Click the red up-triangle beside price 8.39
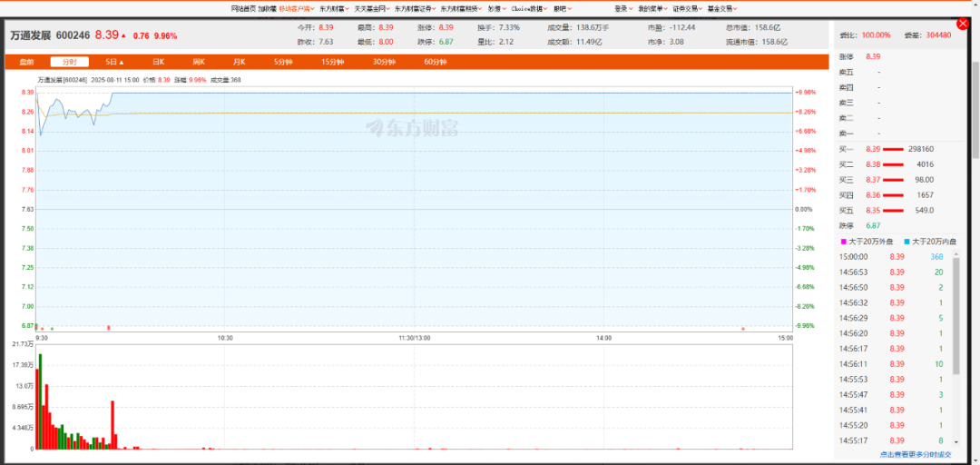Image resolution: width=980 pixels, height=465 pixels. 123,35
